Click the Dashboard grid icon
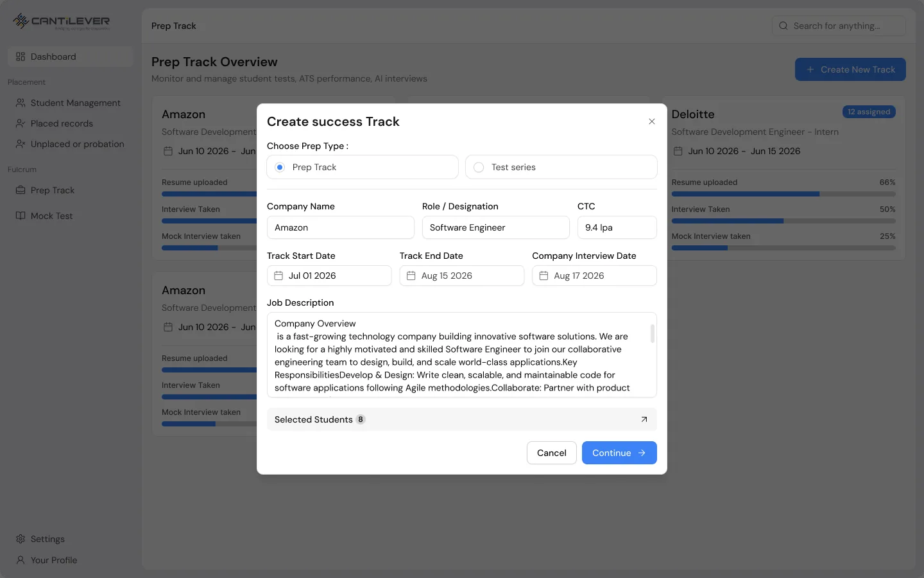 click(21, 57)
